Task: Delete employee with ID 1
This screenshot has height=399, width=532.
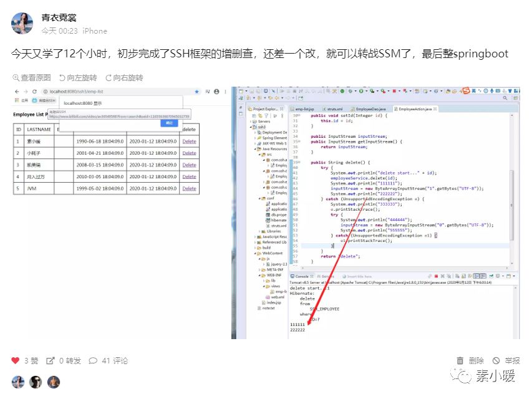Action: click(x=189, y=142)
